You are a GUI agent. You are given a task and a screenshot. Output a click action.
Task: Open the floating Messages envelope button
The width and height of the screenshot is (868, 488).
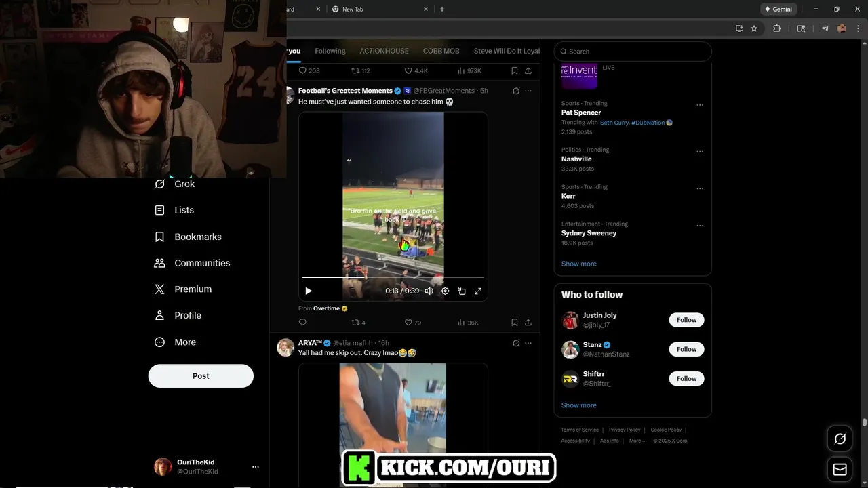pos(840,470)
